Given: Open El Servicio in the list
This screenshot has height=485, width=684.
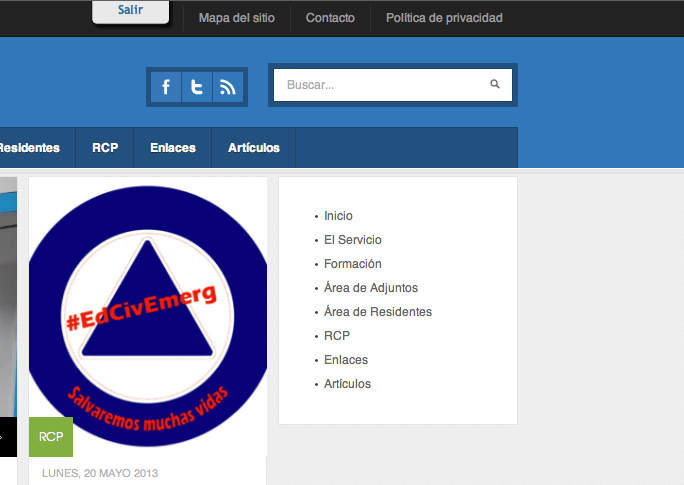Looking at the screenshot, I should [352, 240].
